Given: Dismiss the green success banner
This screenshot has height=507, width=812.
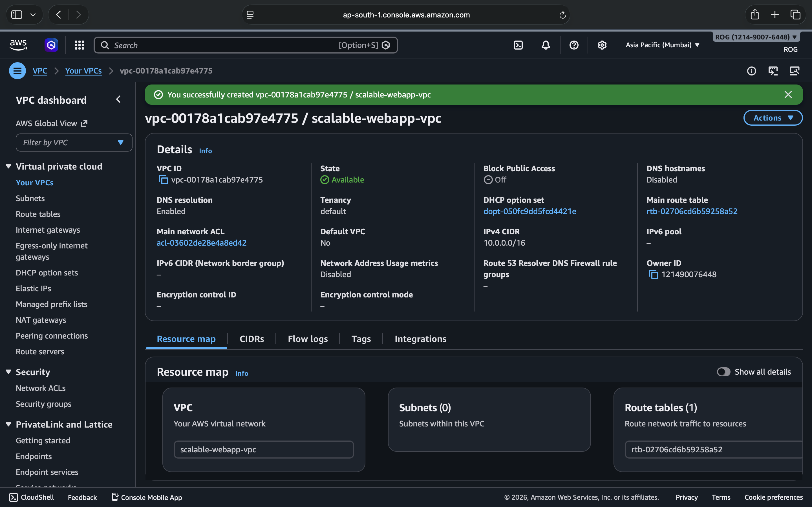Looking at the screenshot, I should pyautogui.click(x=788, y=95).
